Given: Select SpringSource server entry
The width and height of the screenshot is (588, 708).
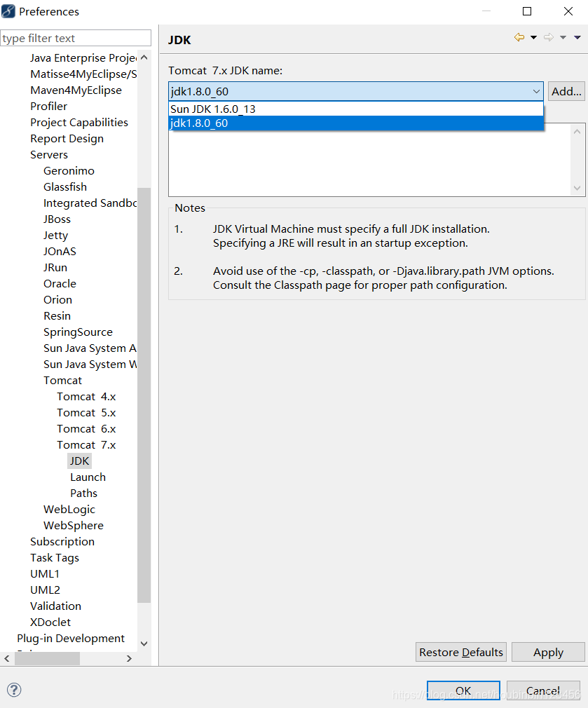Looking at the screenshot, I should coord(78,332).
